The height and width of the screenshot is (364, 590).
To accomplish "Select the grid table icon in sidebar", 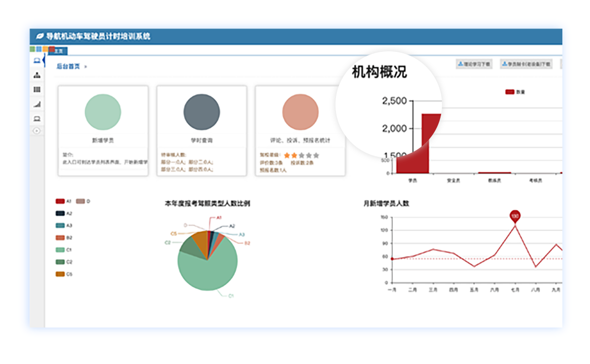I will tap(37, 90).
